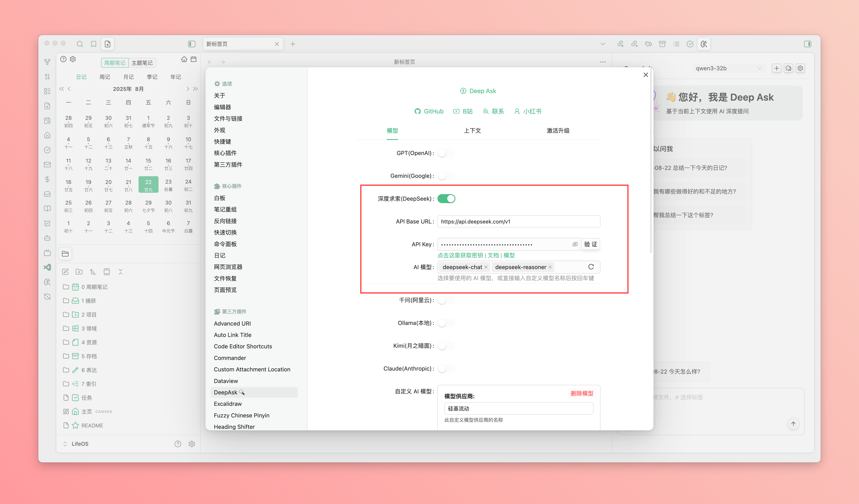Open calendar settings gear icon

pos(73,59)
